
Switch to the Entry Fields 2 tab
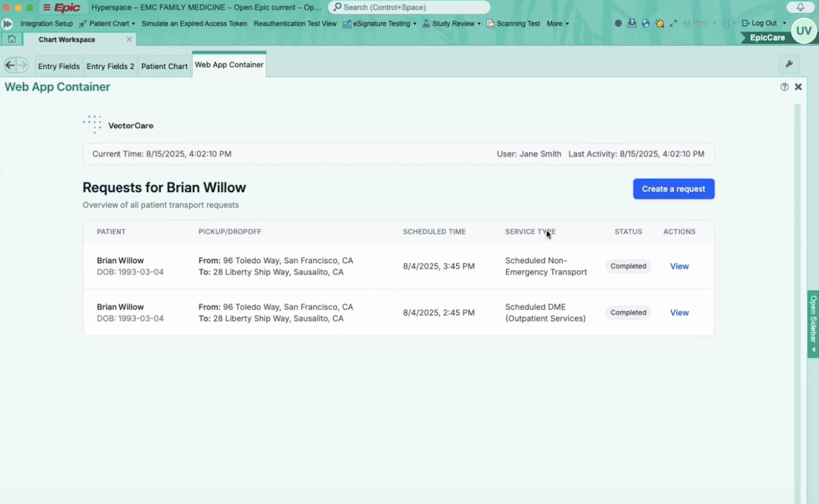(110, 66)
